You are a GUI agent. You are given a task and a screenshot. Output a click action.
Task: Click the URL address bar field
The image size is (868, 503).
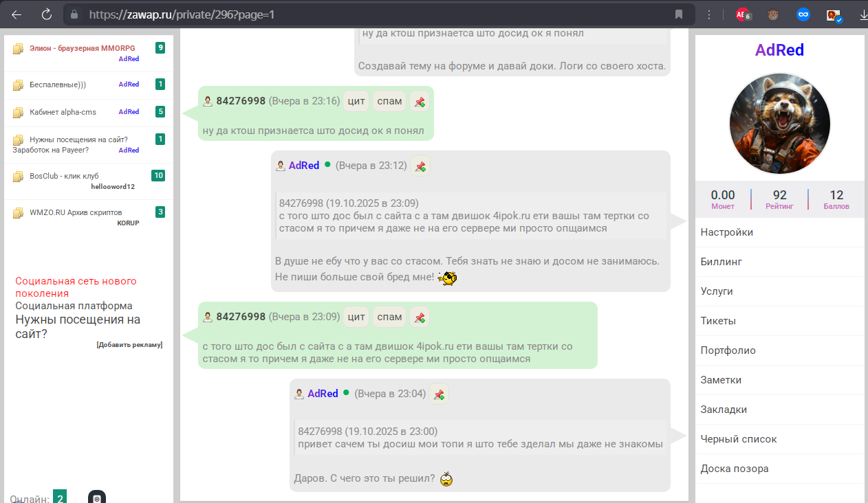coord(371,14)
